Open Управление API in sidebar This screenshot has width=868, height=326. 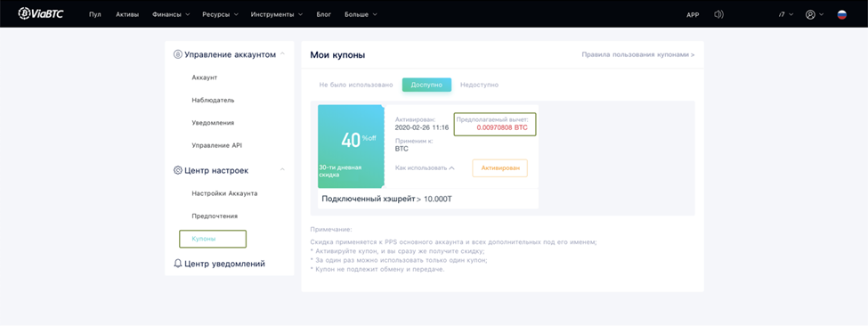[x=216, y=145]
